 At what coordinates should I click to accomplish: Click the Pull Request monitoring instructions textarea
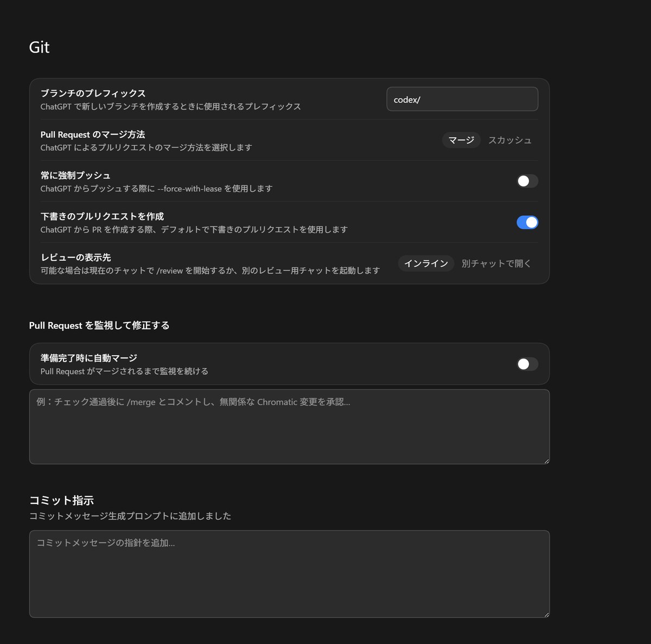(x=289, y=427)
